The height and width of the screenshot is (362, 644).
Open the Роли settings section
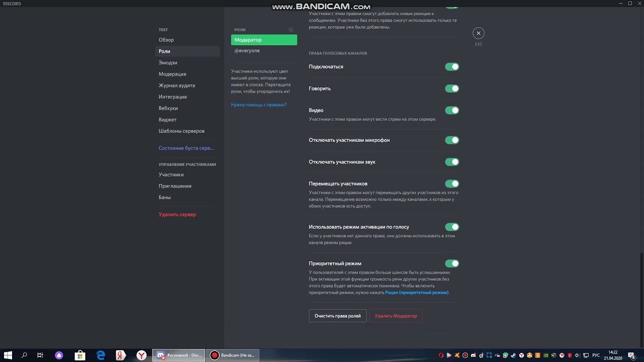187,51
